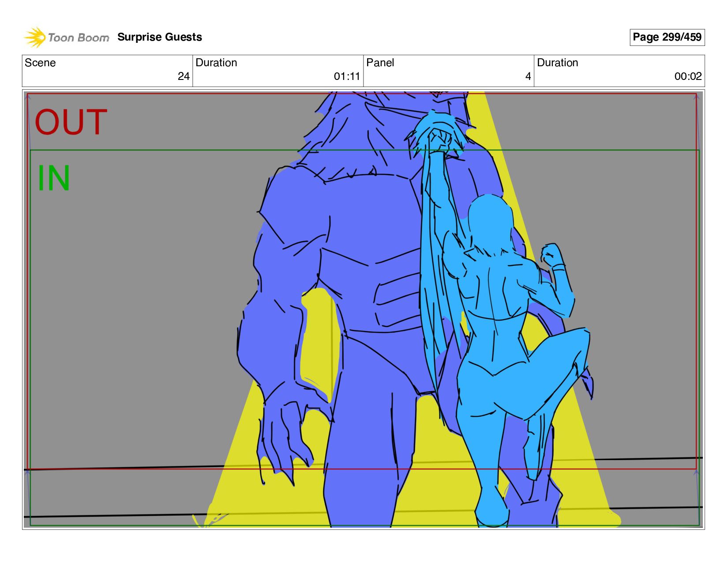This screenshot has height=563, width=728.
Task: Select panel number value '4'
Action: 528,76
